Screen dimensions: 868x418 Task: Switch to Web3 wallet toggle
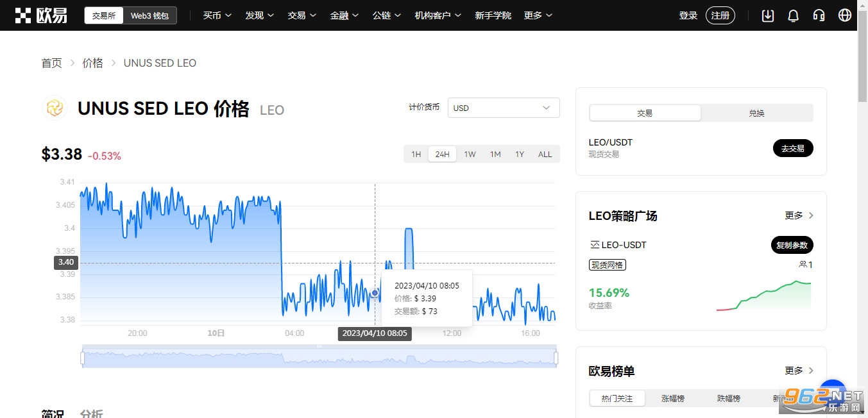tap(149, 15)
